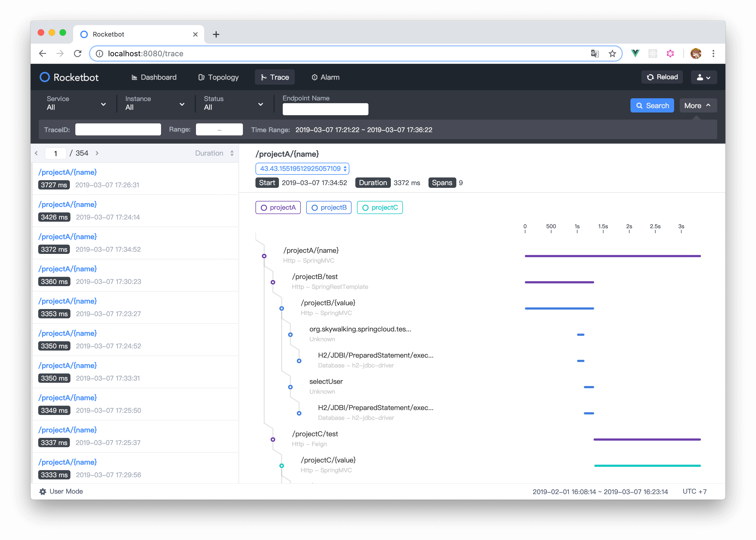This screenshot has height=540, width=756.
Task: Open the trace ID selector dropdown
Action: point(302,169)
